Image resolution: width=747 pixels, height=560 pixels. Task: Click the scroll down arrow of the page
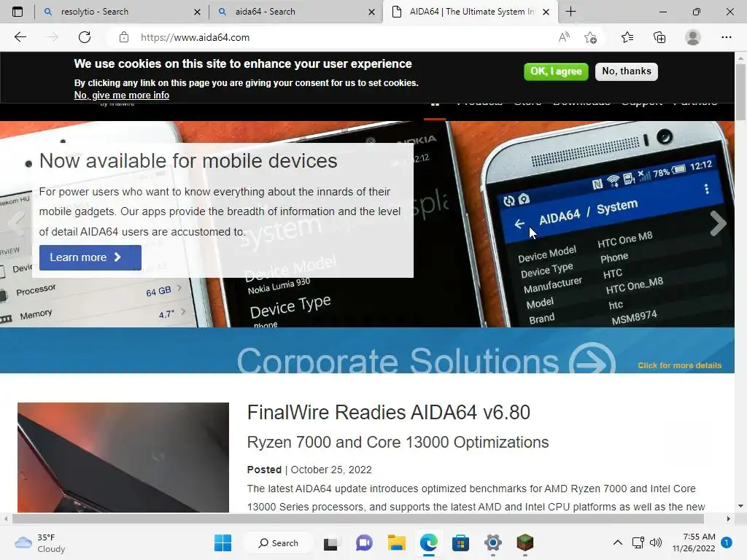[x=740, y=506]
